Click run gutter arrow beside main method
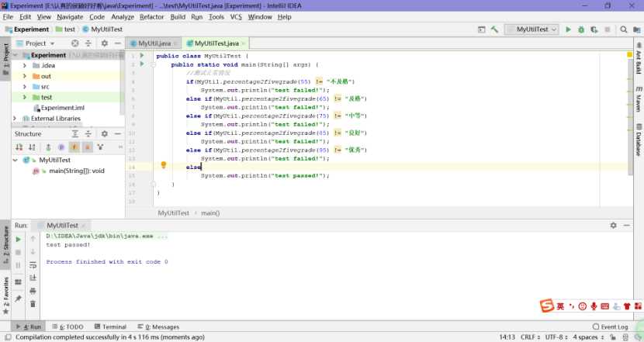This screenshot has width=644, height=342. [x=142, y=64]
